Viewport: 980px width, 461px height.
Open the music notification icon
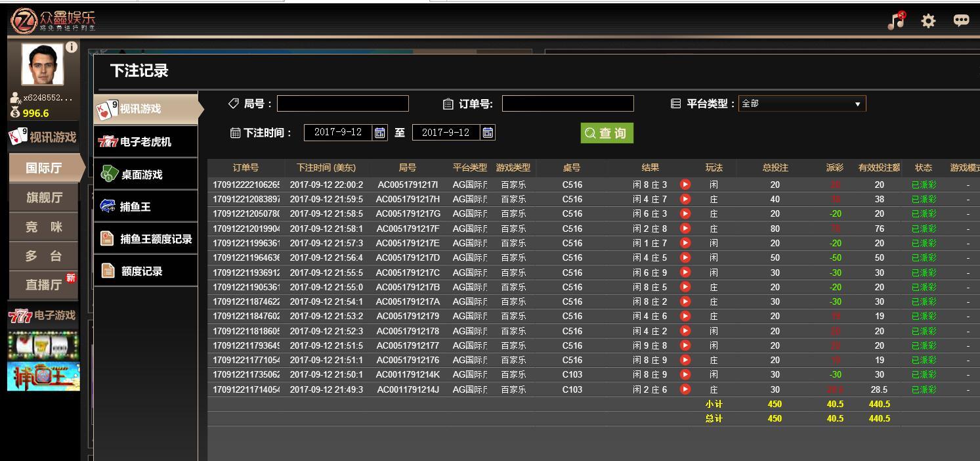896,20
